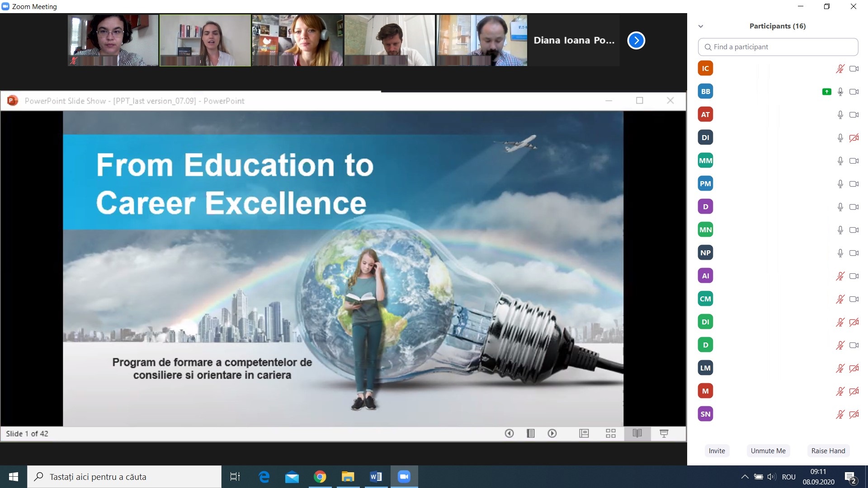Open Microsoft Edge from taskbar
This screenshot has height=488, width=868.
(x=264, y=477)
